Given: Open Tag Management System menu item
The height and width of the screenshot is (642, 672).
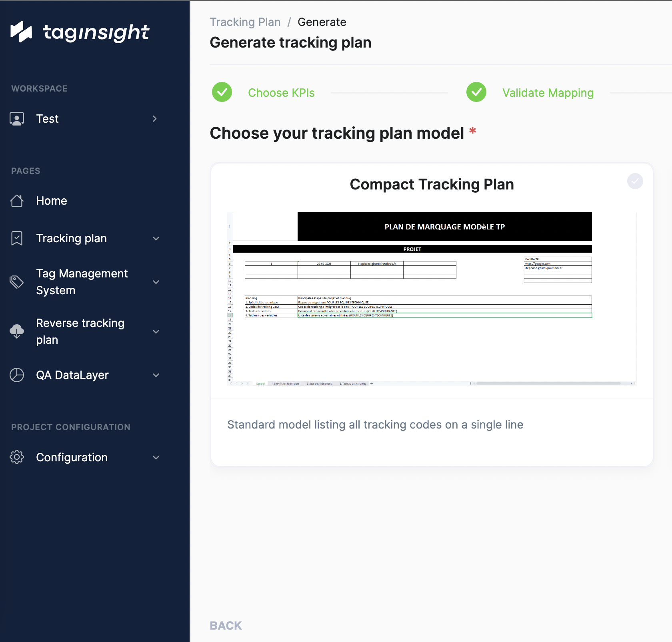Looking at the screenshot, I should tap(82, 282).
